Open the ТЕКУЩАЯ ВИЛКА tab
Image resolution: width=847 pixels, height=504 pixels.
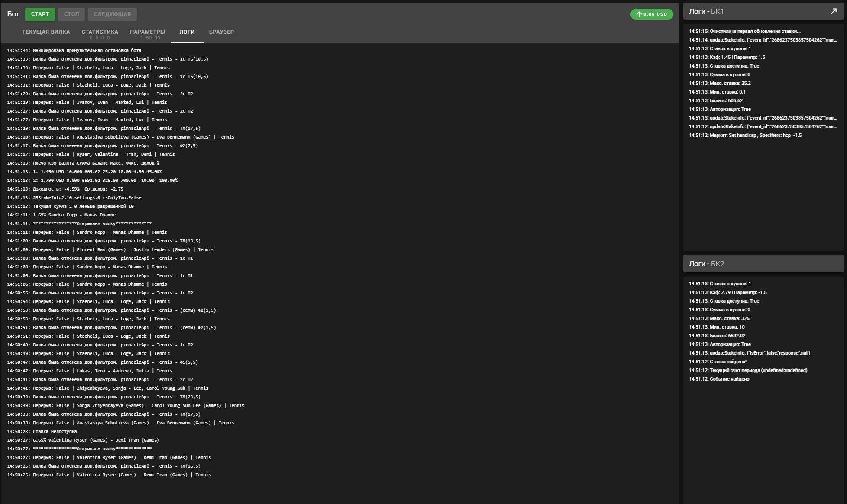coord(46,32)
